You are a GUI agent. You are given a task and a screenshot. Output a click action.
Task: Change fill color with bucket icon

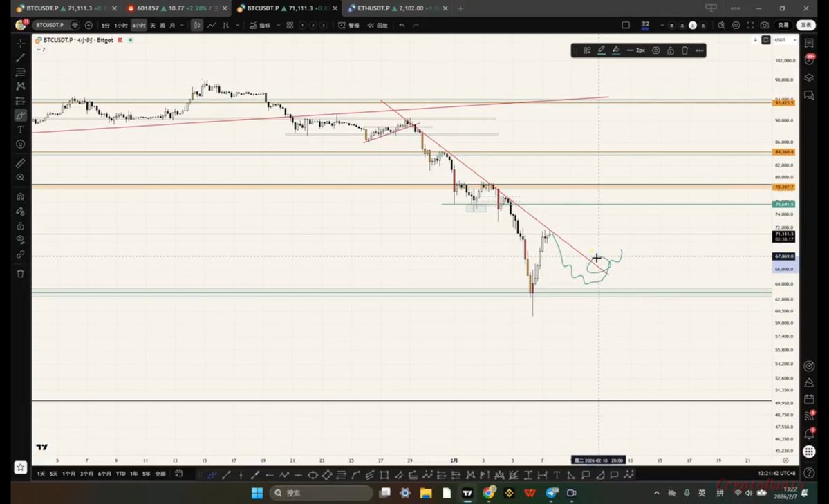coord(616,50)
